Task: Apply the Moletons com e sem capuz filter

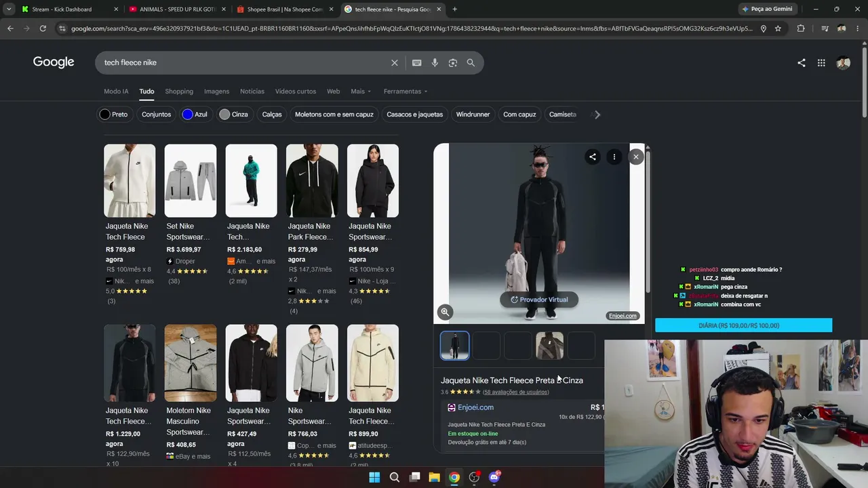Action: pos(334,115)
